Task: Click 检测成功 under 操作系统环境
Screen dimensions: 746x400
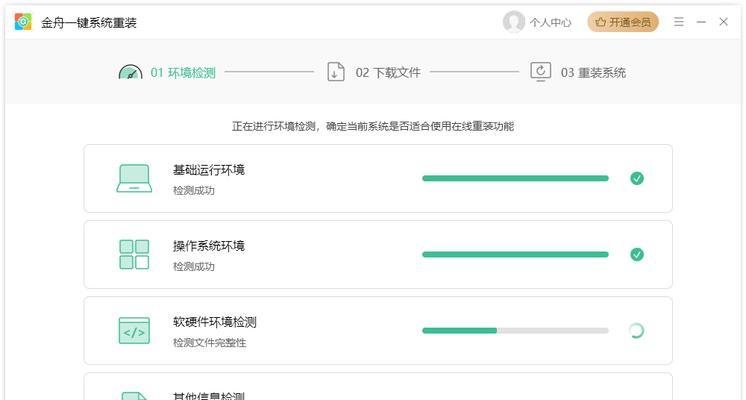Action: click(194, 267)
